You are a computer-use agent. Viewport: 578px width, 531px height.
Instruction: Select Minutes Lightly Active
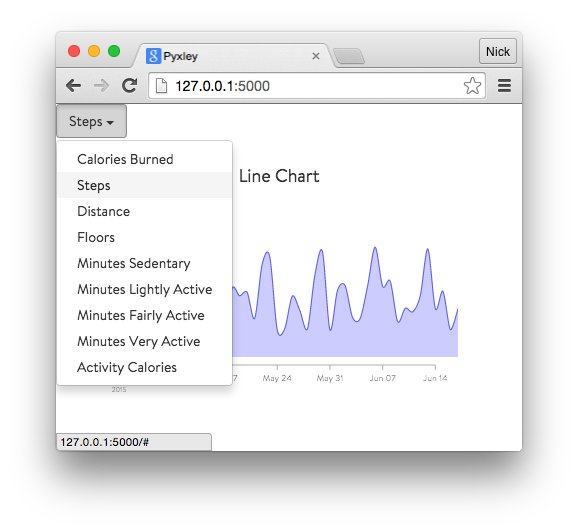coord(144,289)
